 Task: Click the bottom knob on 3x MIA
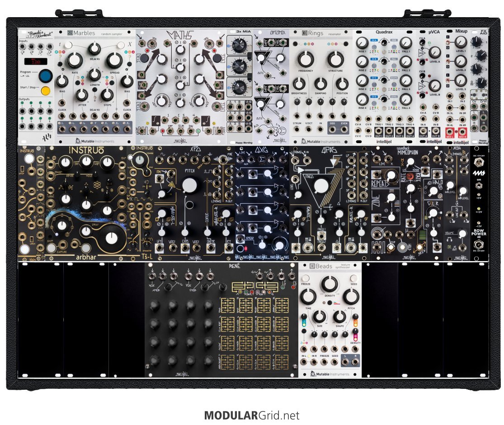point(239,87)
